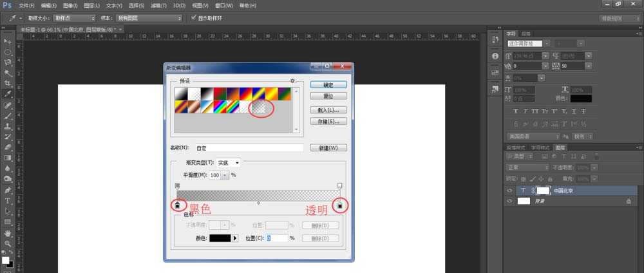644x273 pixels.
Task: Expand the 取样大小 dropdown
Action: [x=74, y=18]
